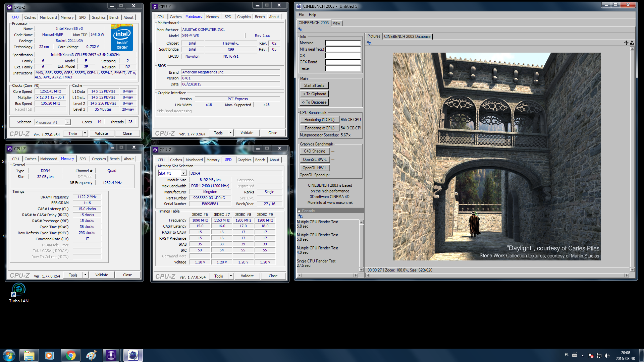The height and width of the screenshot is (362, 644).
Task: Open About tab in the SPD window
Action: (x=274, y=160)
